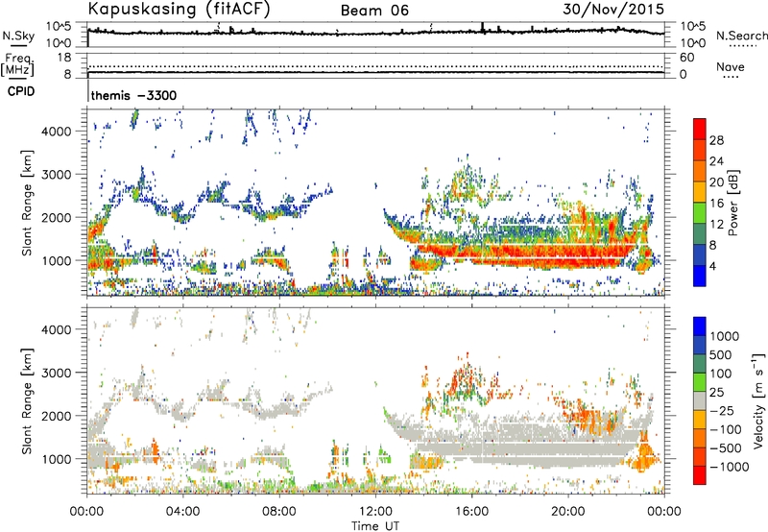Click the "themis -3300" CPID text
Image resolution: width=768 pixels, height=532 pixels.
[x=133, y=95]
